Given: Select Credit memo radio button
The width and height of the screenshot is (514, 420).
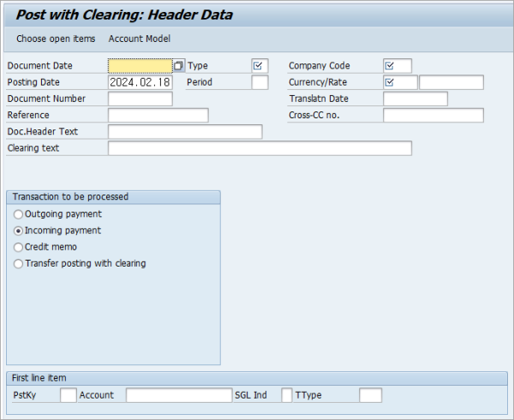Looking at the screenshot, I should (18, 247).
